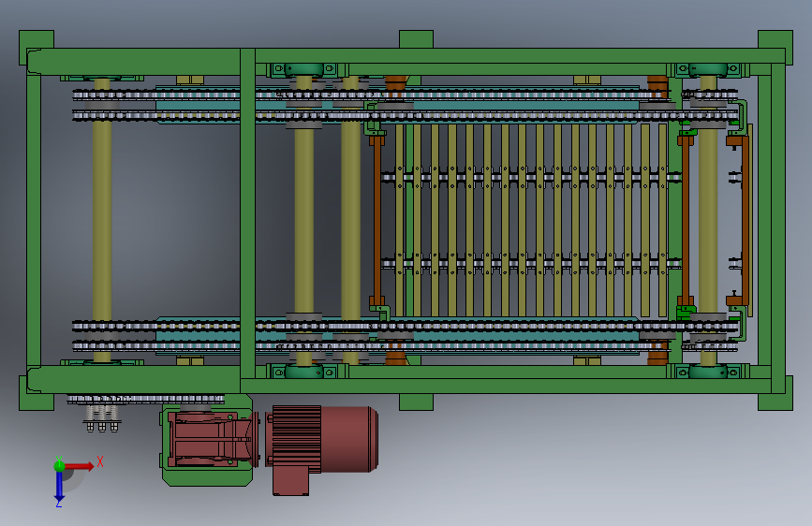
Task: Select the red gearbox reducer beside the motor
Action: point(214,440)
